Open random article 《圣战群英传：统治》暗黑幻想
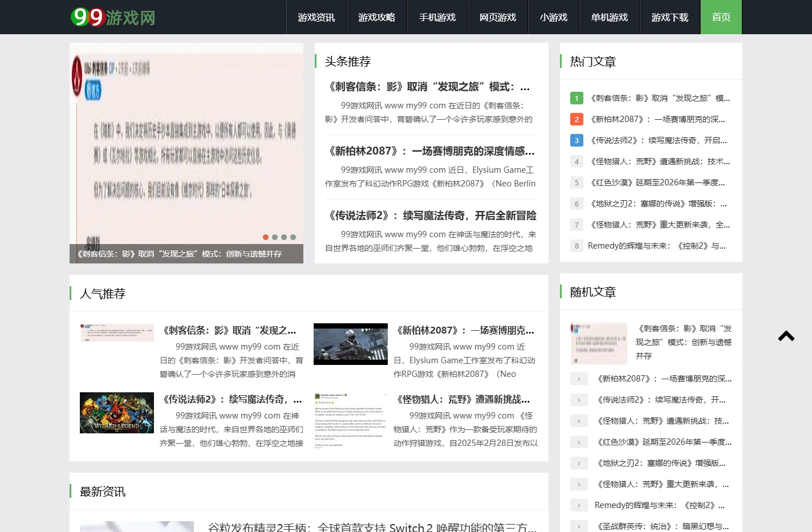 (662, 526)
